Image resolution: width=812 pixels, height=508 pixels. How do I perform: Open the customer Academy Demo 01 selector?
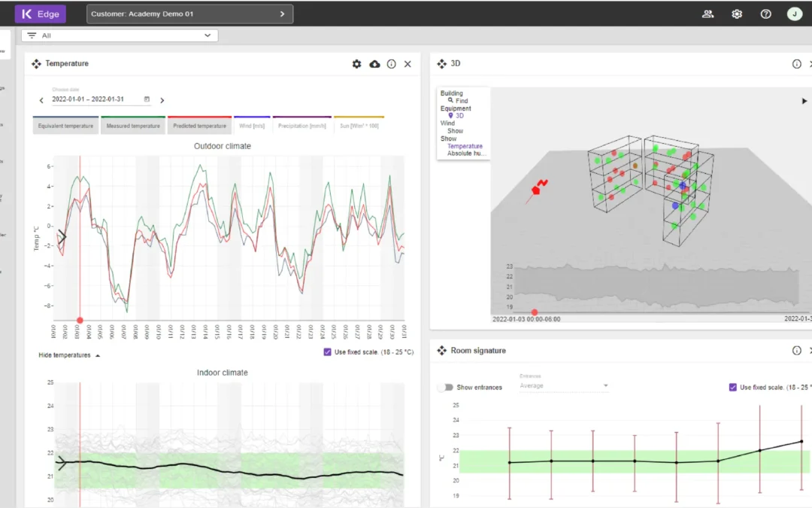click(189, 14)
